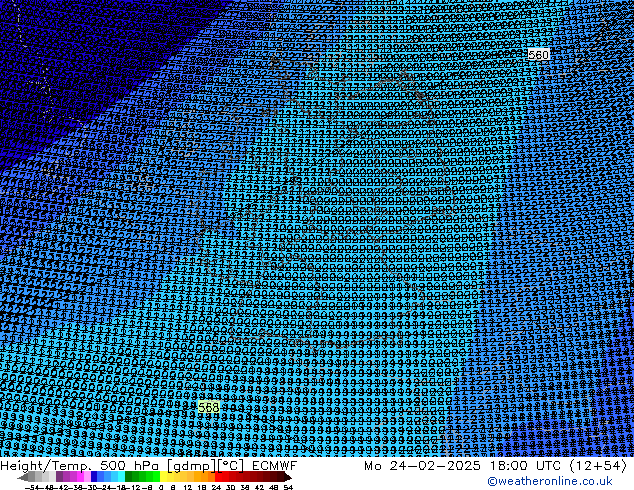Click the dark maroon right arrow legend end
The width and height of the screenshot is (634, 490).
tap(288, 477)
